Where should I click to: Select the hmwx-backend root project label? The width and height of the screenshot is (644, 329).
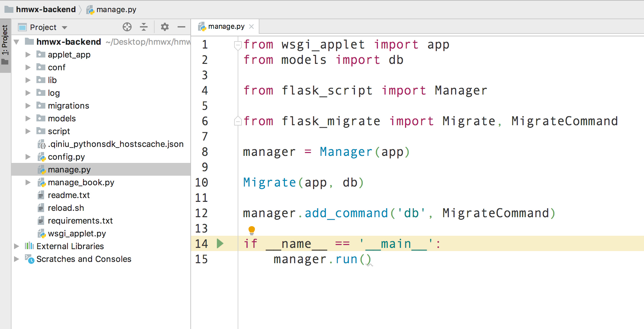[x=69, y=42]
